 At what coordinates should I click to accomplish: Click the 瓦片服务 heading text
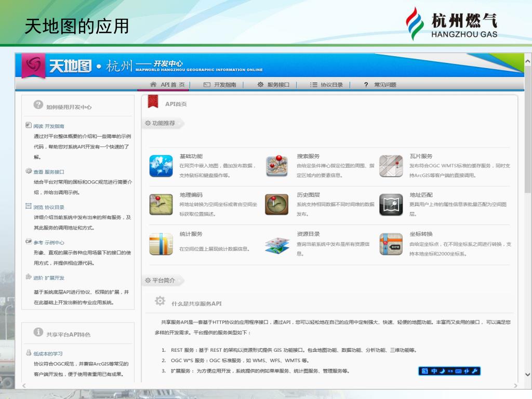point(421,156)
